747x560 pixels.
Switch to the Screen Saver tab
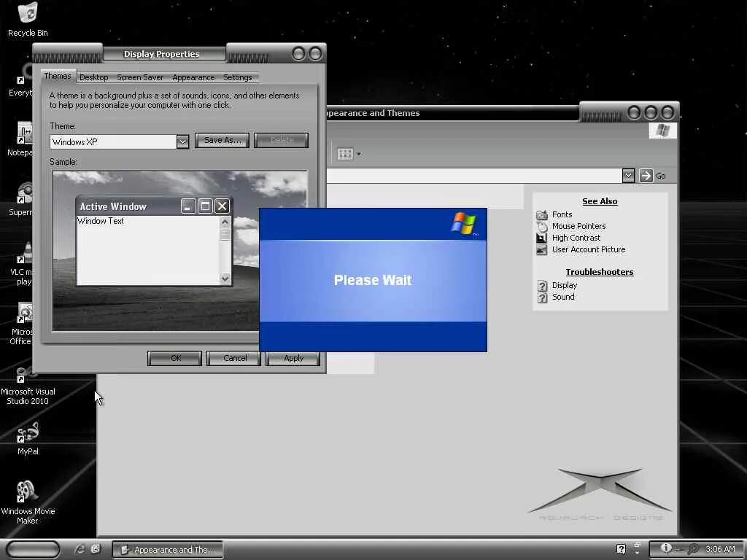140,77
